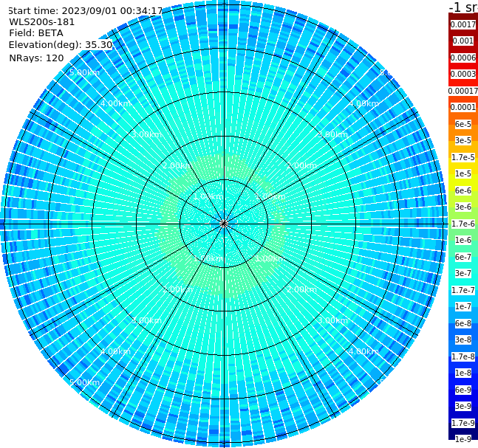Click the 1e-9 colorbar label at the bottom
The height and width of the screenshot is (448, 478).
(x=463, y=439)
